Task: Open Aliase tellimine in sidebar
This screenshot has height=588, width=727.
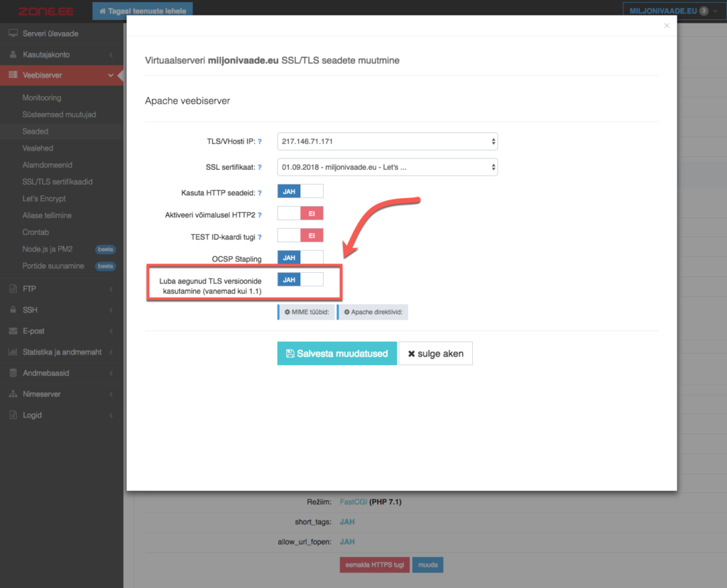Action: coord(47,215)
